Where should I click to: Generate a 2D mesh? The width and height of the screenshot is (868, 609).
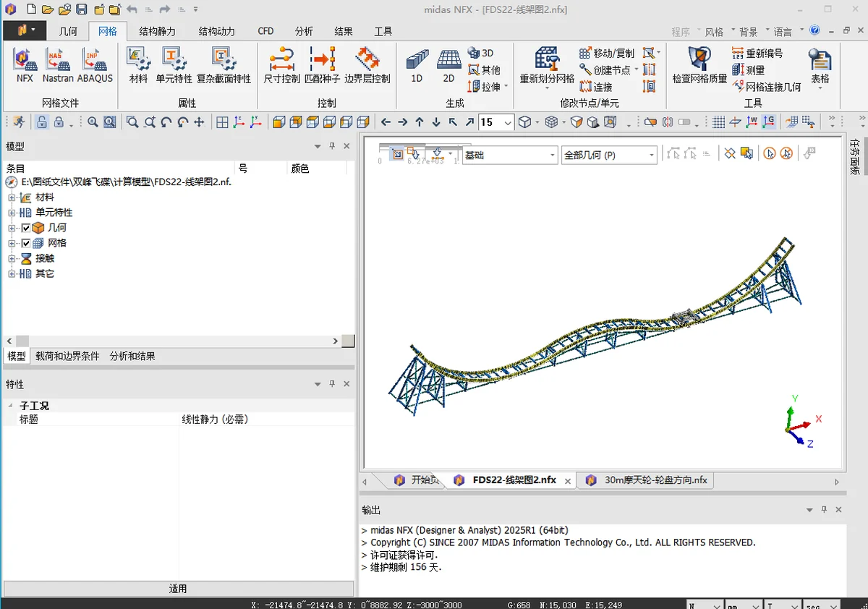click(448, 65)
